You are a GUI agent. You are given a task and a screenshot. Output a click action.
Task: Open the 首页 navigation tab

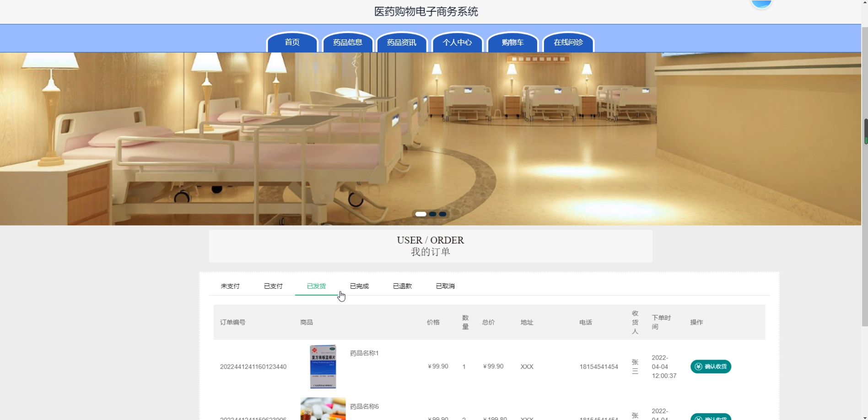point(292,42)
